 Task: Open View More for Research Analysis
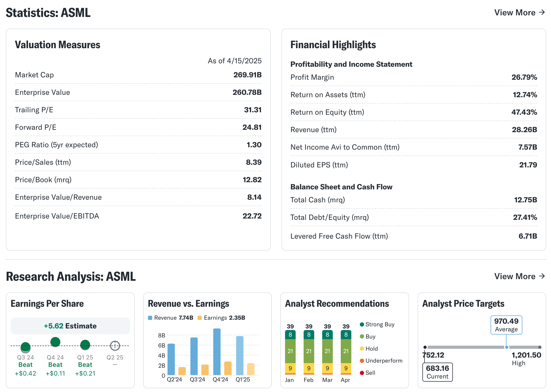point(519,276)
